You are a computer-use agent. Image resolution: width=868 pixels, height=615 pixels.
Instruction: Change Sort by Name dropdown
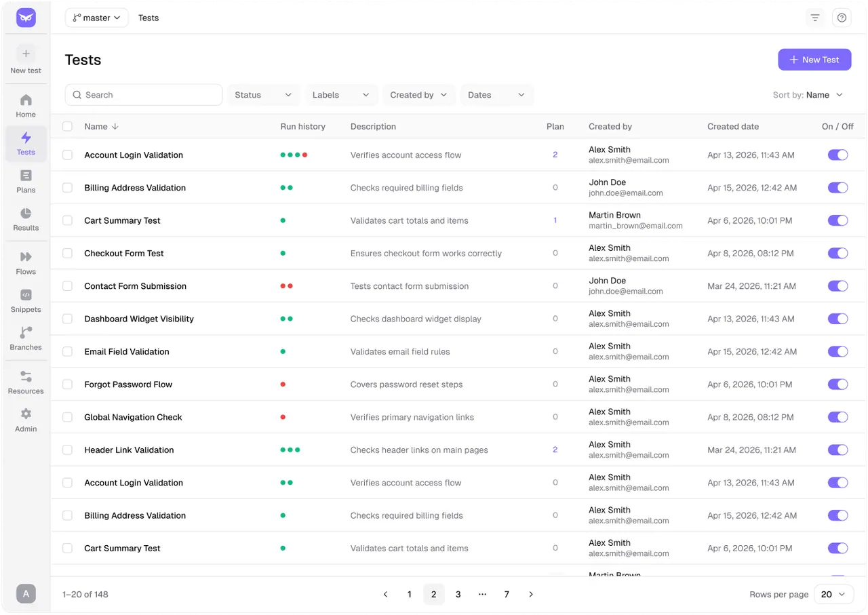click(808, 95)
